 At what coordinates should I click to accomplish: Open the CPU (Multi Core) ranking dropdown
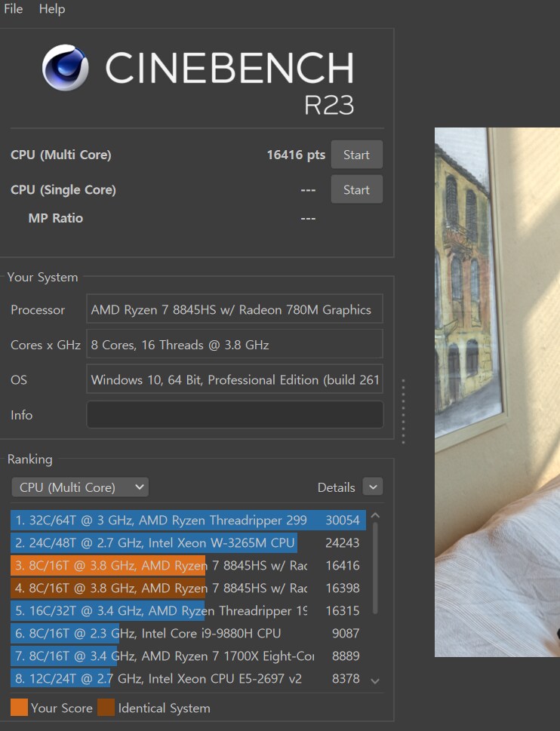tap(80, 487)
